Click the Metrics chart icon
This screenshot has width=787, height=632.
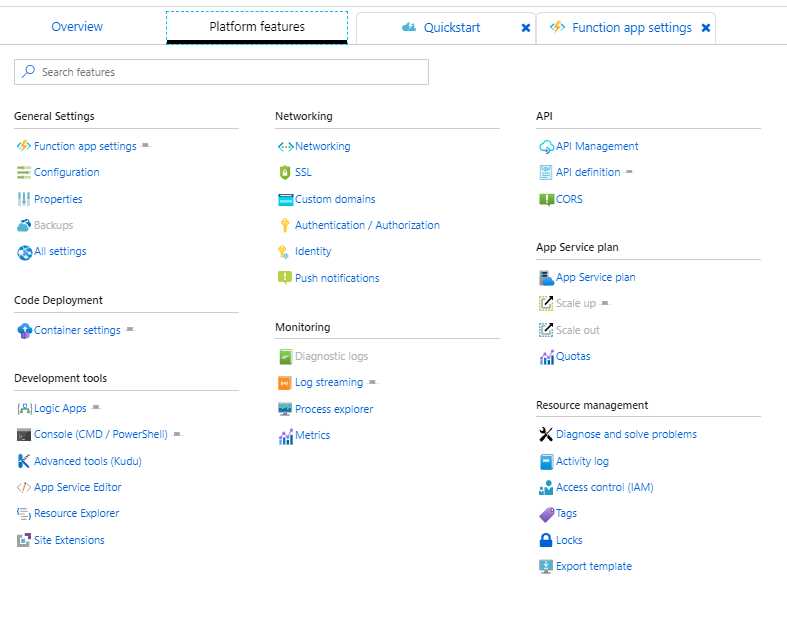tap(286, 437)
